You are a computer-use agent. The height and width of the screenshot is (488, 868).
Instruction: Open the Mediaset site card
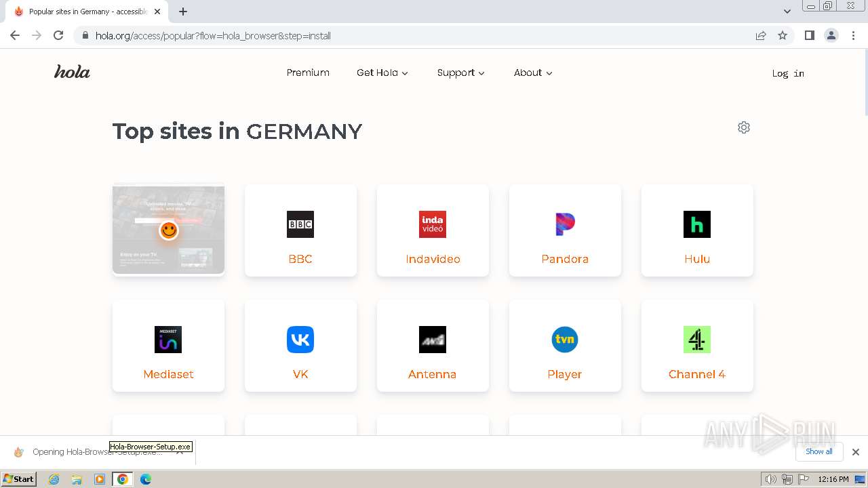pos(168,346)
